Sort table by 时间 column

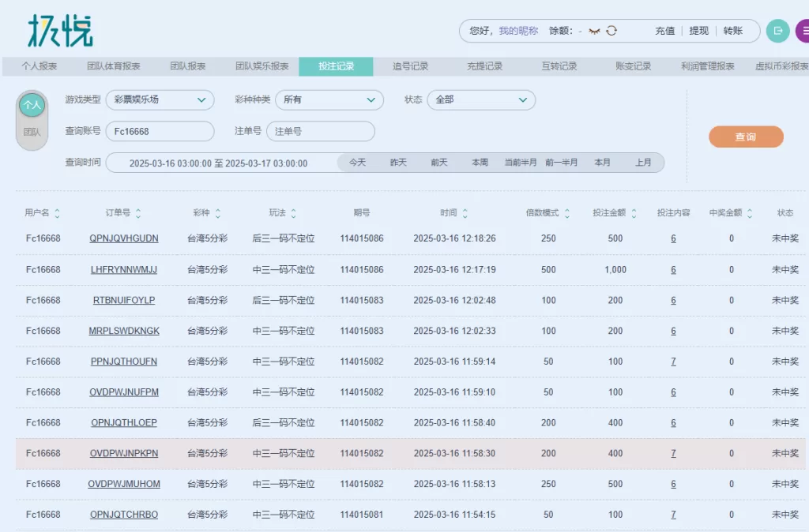coord(465,213)
